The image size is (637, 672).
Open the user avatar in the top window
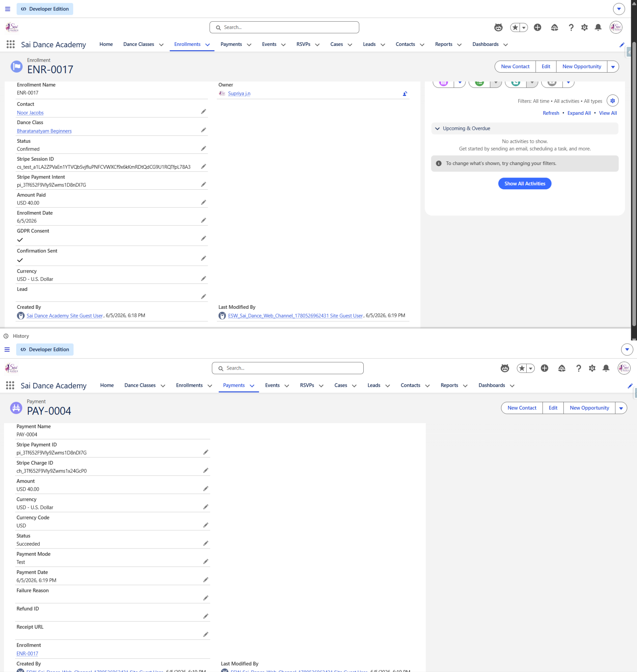tap(616, 28)
